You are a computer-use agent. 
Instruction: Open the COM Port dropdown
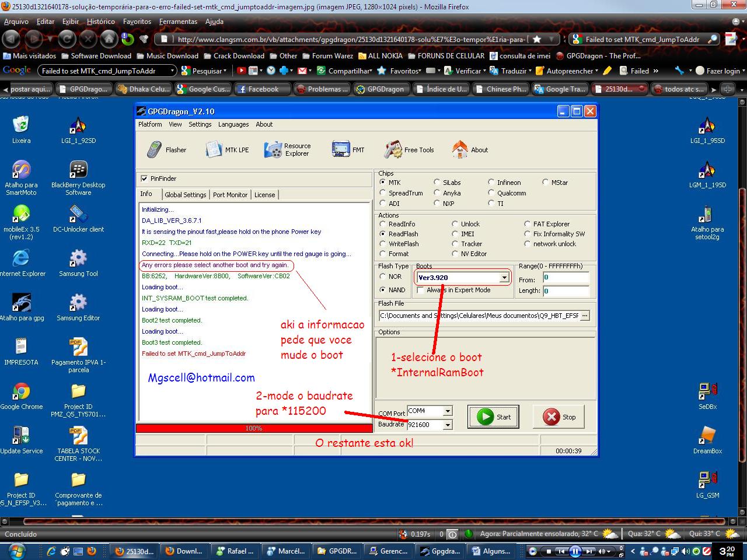coord(448,411)
